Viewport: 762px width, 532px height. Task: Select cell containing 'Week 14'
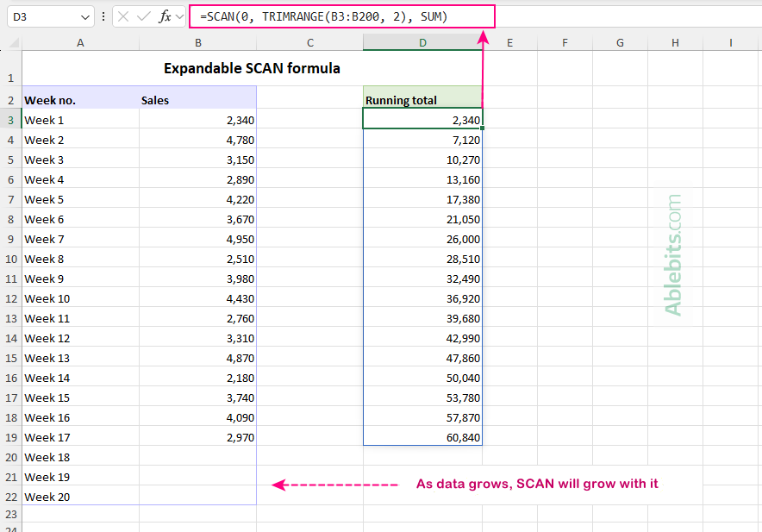pos(81,378)
